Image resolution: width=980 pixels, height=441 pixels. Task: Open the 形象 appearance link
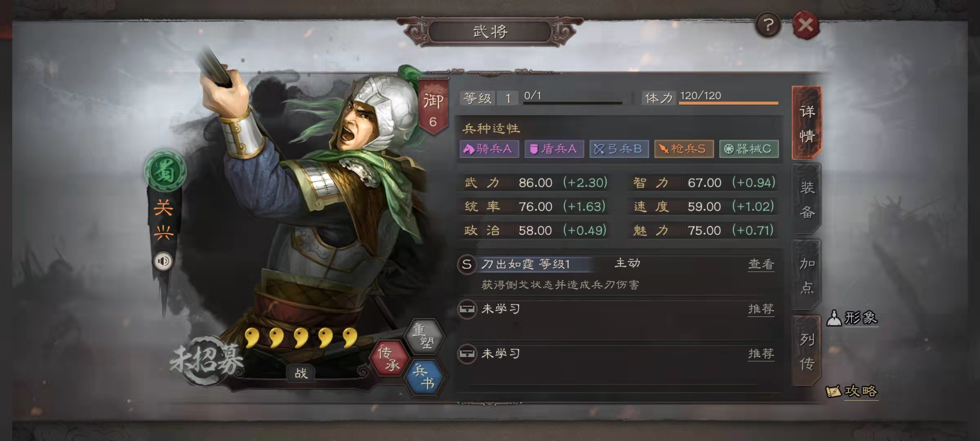(x=852, y=318)
